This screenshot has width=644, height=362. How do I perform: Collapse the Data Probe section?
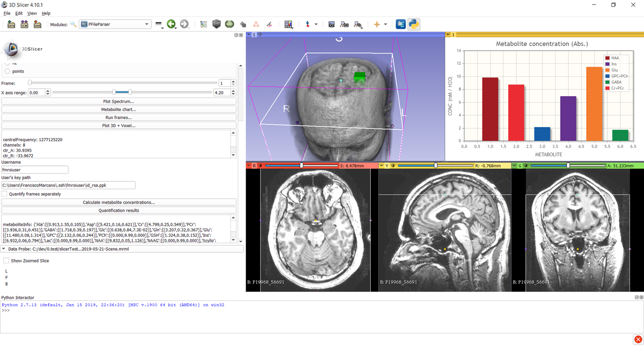click(x=4, y=249)
